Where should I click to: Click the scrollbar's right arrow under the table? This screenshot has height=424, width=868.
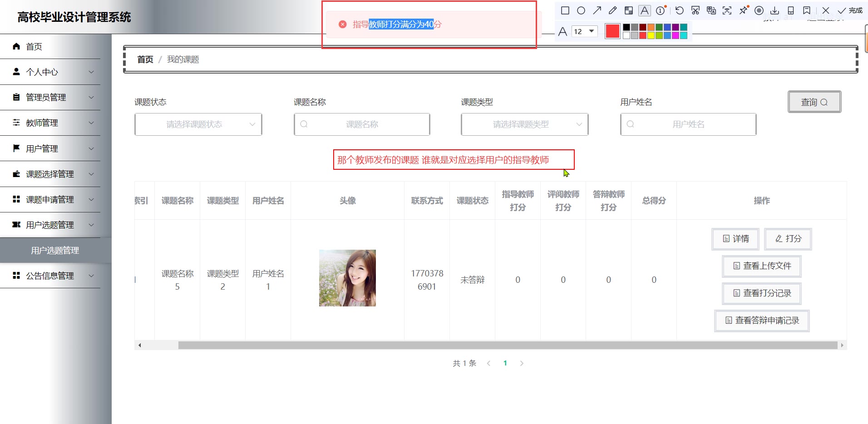pyautogui.click(x=842, y=345)
